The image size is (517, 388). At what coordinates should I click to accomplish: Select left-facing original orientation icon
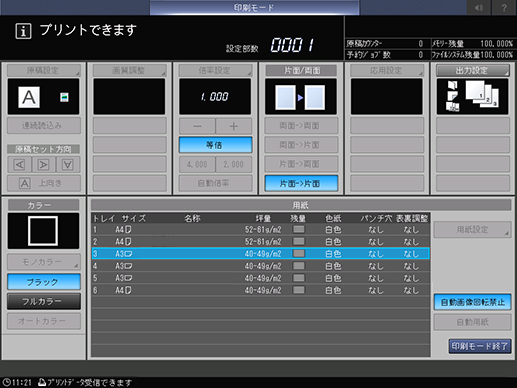tap(20, 165)
